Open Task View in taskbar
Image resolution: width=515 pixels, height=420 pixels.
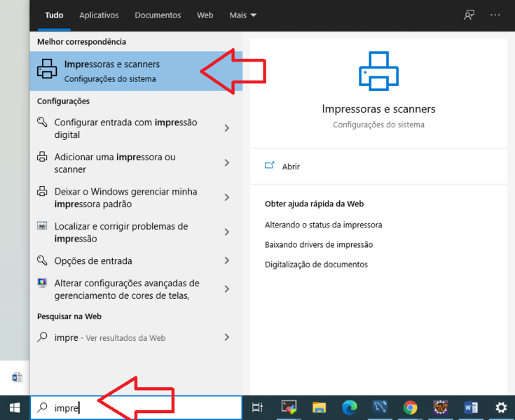pyautogui.click(x=258, y=407)
